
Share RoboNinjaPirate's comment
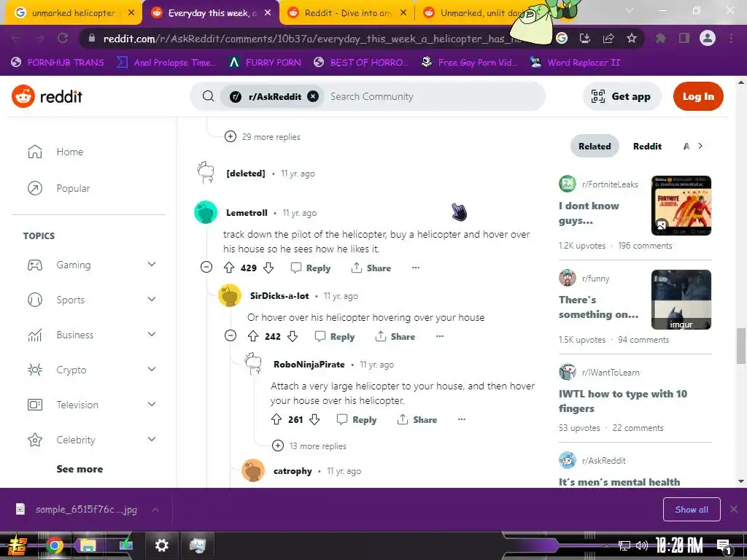pyautogui.click(x=417, y=419)
